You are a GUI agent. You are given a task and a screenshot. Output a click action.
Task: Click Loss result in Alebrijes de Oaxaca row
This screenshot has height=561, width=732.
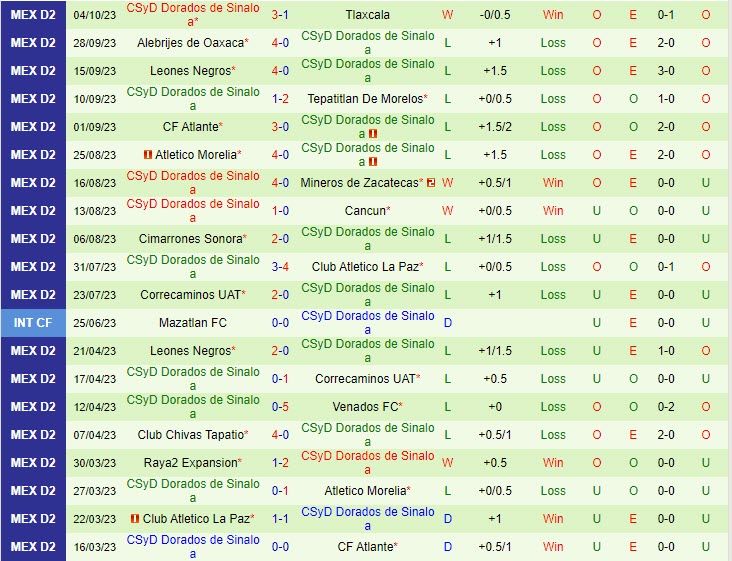tap(553, 43)
